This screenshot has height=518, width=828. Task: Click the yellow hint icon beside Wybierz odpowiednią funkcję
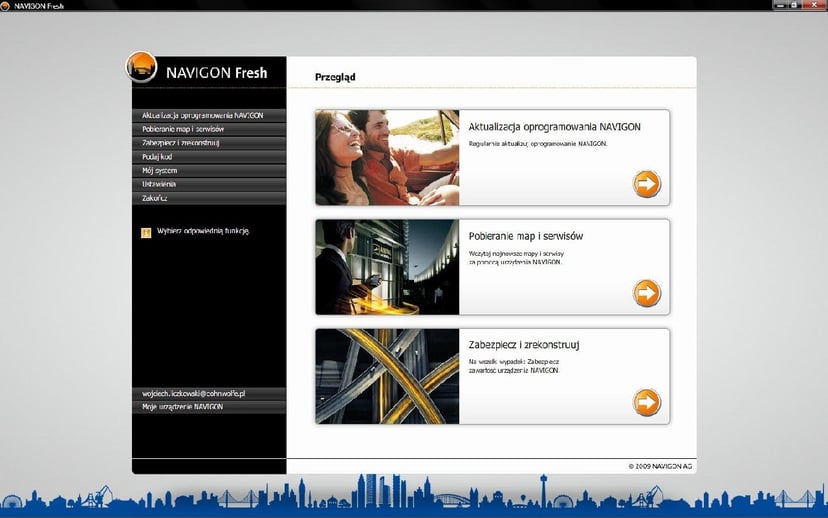click(x=146, y=232)
